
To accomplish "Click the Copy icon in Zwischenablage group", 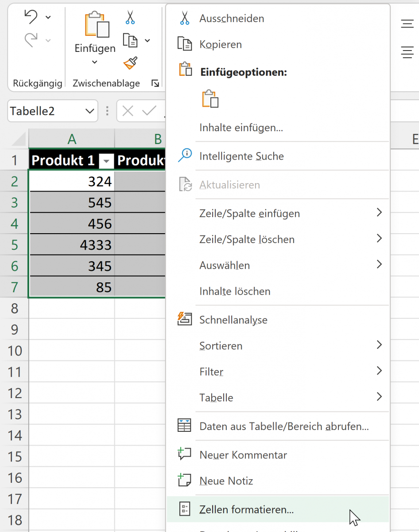I will [131, 41].
